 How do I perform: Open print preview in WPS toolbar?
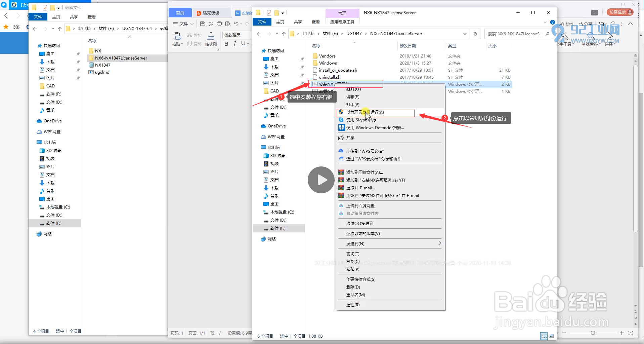coord(228,24)
